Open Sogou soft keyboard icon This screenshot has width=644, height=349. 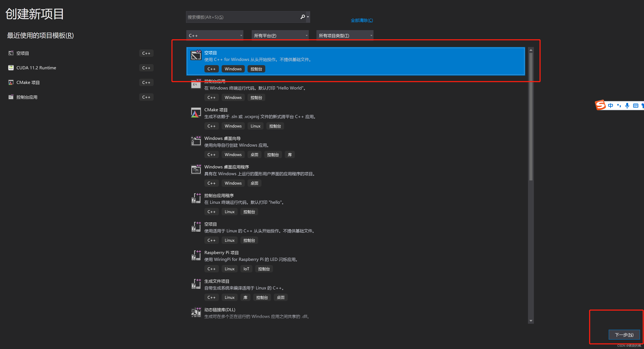635,105
